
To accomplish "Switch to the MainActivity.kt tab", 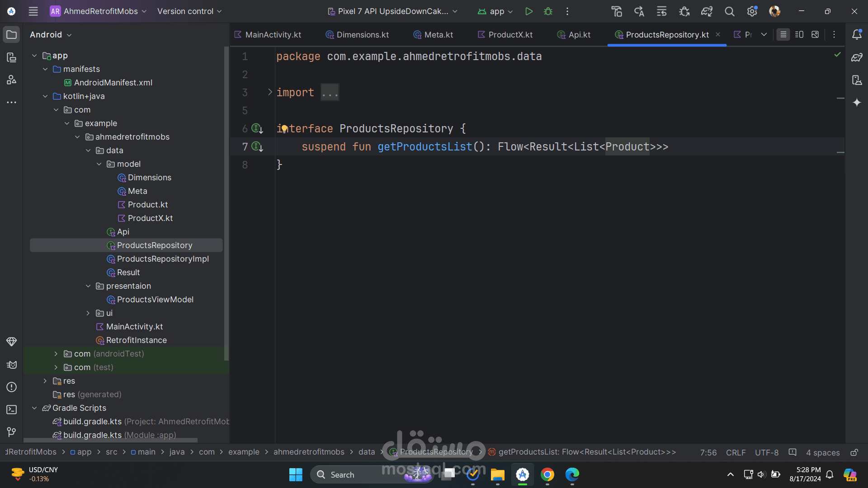I will coord(273,35).
